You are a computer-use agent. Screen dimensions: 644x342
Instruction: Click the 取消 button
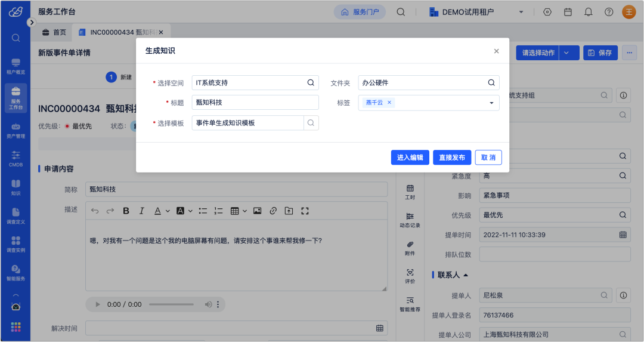point(488,158)
